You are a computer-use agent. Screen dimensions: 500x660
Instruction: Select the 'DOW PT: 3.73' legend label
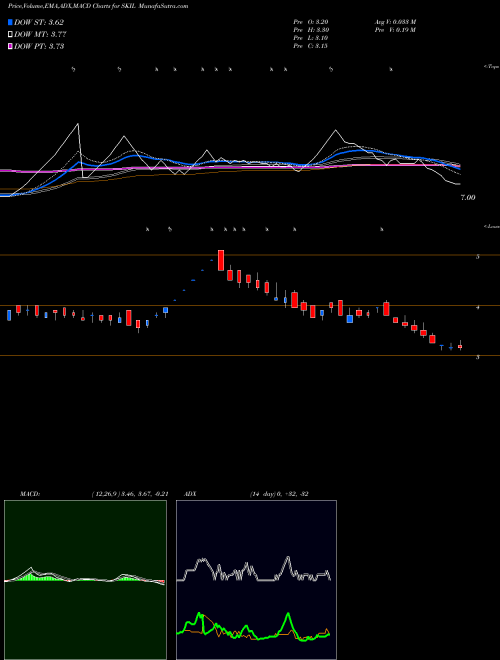click(39, 46)
